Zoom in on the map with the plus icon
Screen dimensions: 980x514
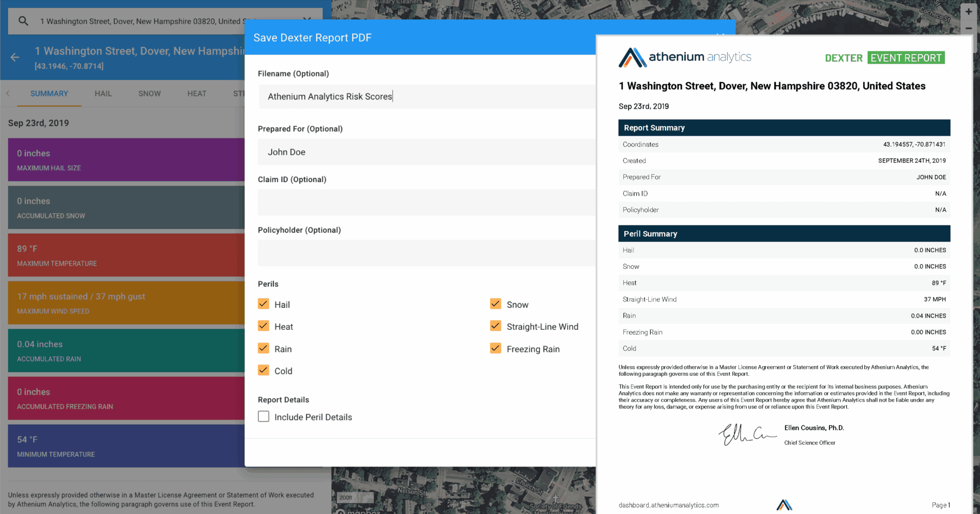coord(968,11)
